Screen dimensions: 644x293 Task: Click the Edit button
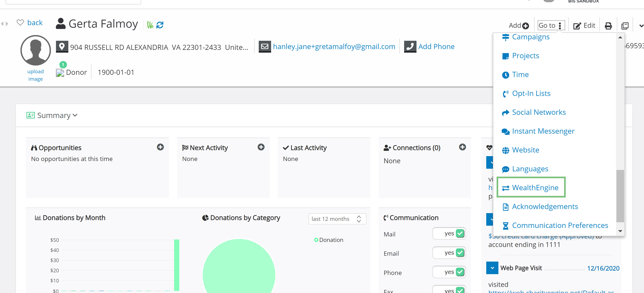(x=584, y=26)
